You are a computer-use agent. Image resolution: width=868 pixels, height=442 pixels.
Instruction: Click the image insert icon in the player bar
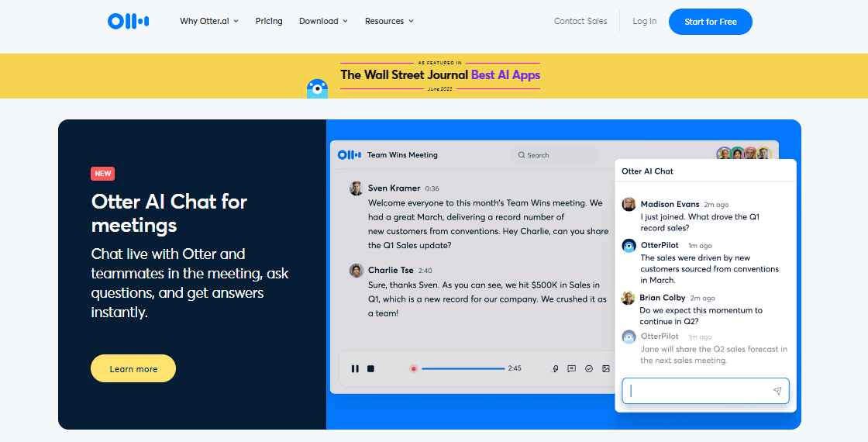(x=606, y=368)
